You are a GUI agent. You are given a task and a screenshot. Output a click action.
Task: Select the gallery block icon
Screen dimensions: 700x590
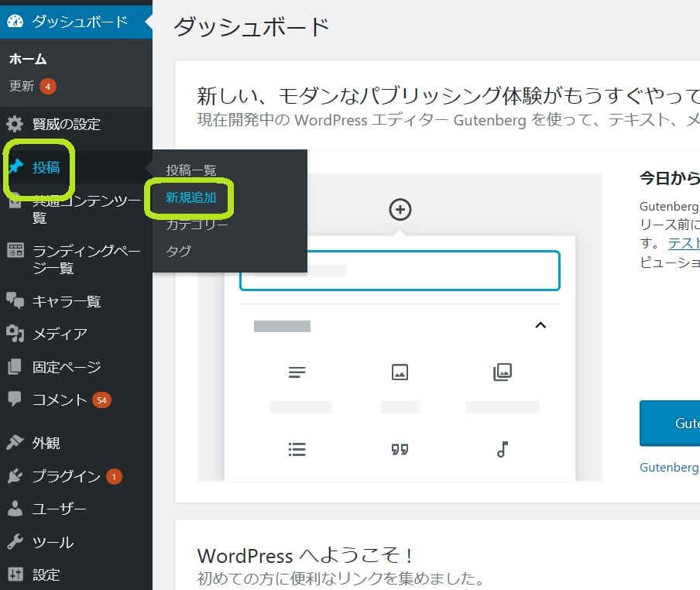click(503, 372)
